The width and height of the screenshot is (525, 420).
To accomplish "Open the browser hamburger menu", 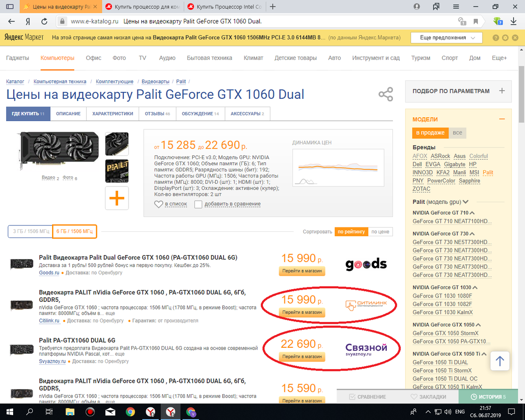I will pyautogui.click(x=456, y=7).
